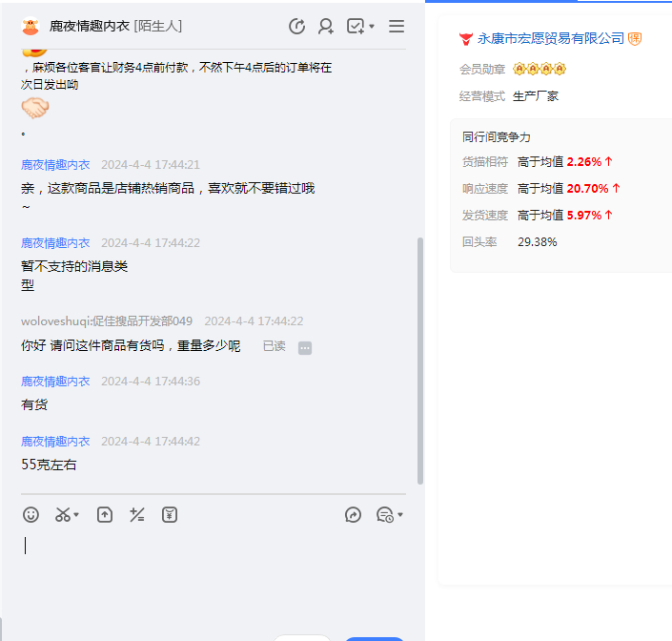Viewport: 672px width, 641px height.
Task: Open 永康市宏愿贸易有限公司 company link
Action: coord(550,38)
